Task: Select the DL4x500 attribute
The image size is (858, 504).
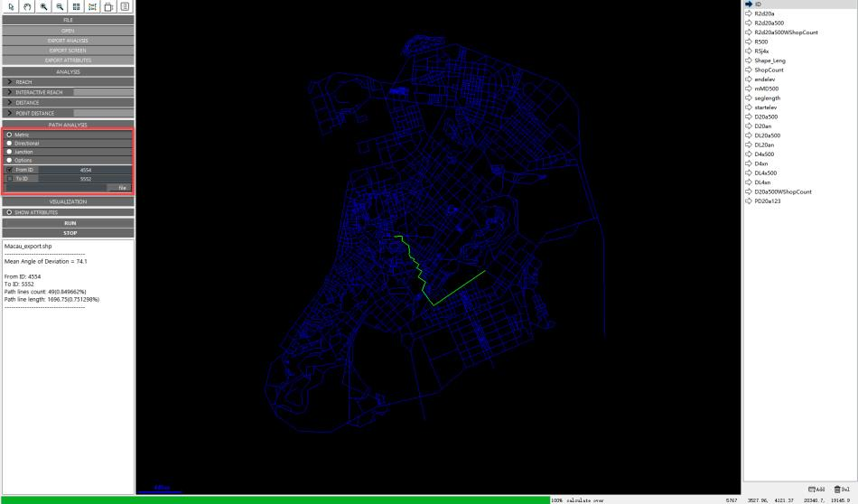Action: (x=766, y=173)
